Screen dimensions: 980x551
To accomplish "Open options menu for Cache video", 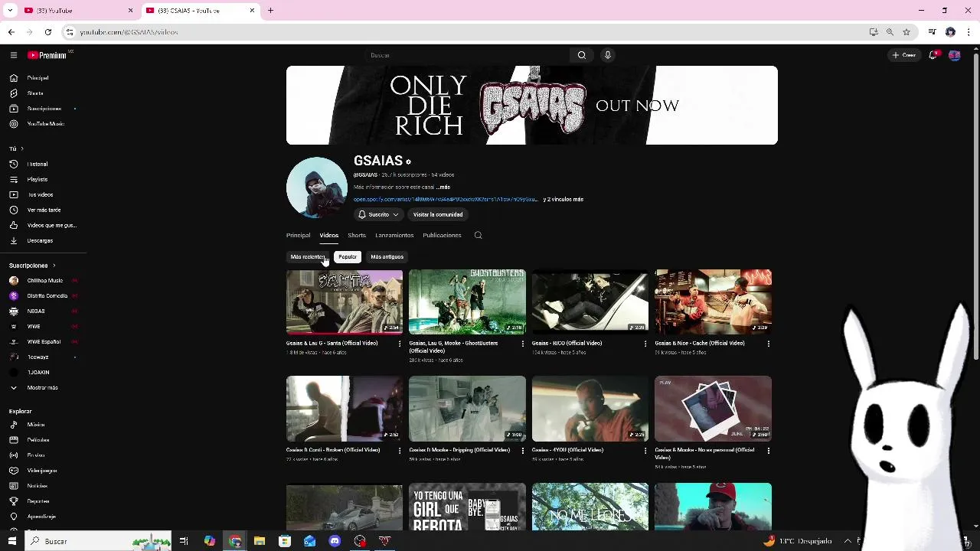I will click(769, 344).
